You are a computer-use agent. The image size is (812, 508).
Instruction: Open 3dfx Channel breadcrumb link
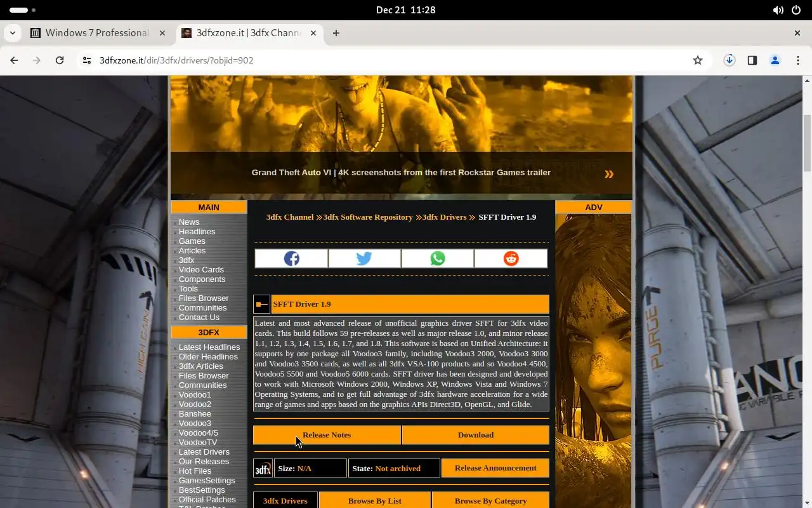[290, 217]
